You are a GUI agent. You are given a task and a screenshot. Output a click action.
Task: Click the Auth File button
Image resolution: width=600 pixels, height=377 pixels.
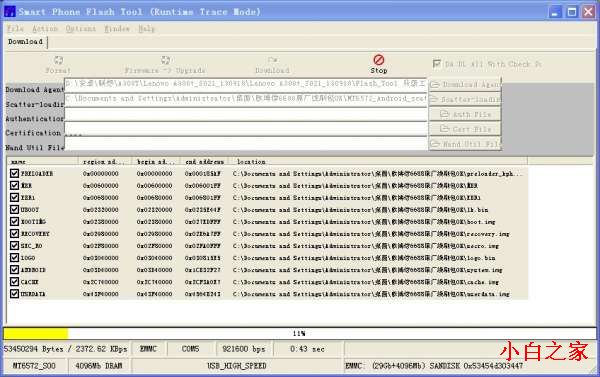465,114
